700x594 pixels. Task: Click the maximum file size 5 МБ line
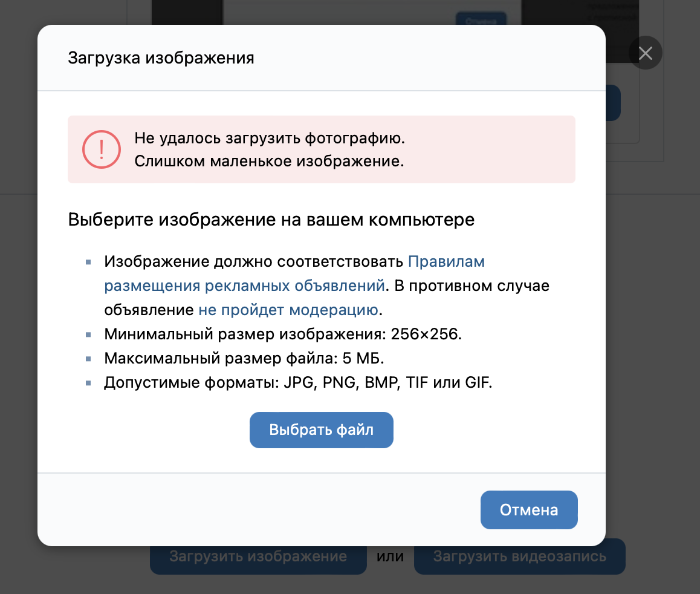[244, 357]
